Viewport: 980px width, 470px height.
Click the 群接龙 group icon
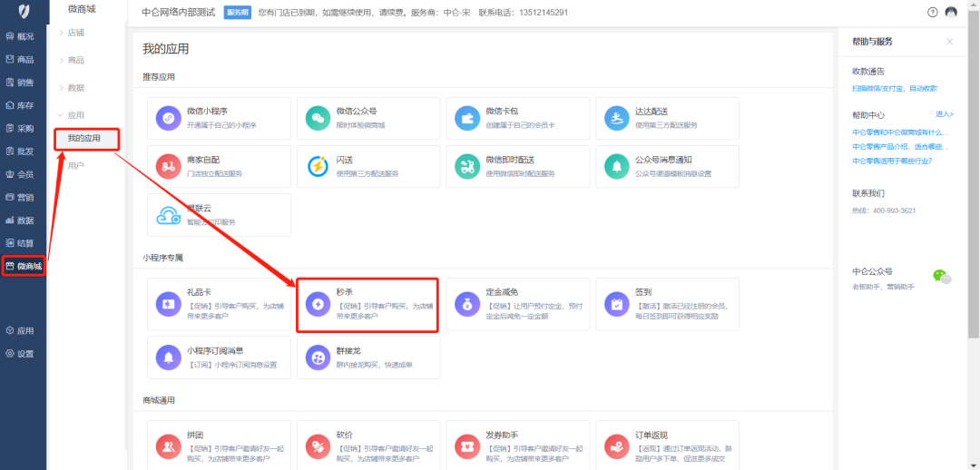pos(318,357)
